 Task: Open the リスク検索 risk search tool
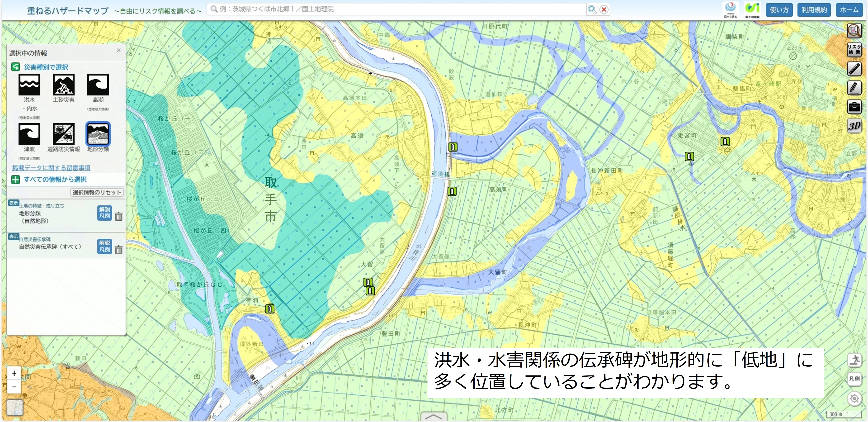pos(854,50)
